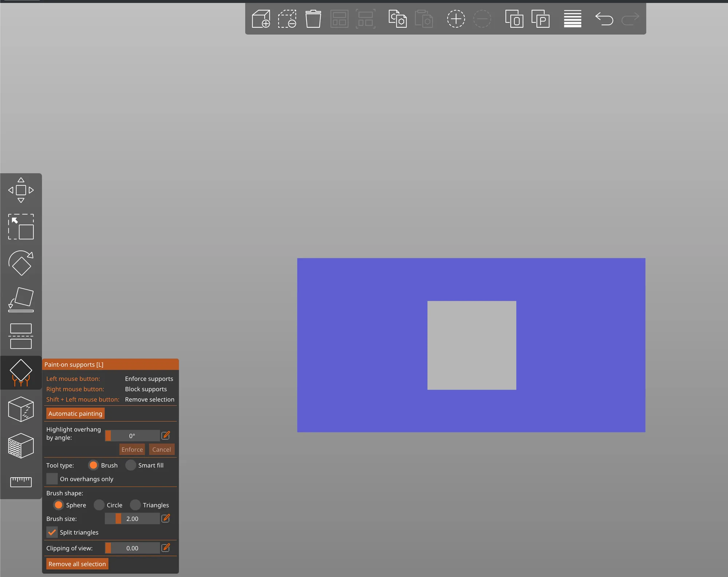The image size is (728, 577).
Task: Toggle the Paint-on supports tool
Action: pos(21,372)
